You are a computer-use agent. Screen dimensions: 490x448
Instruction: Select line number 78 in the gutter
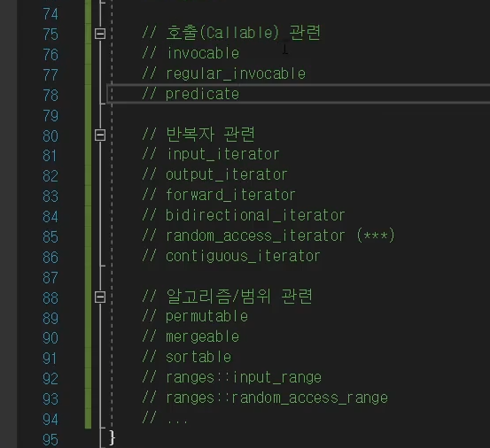pos(51,96)
